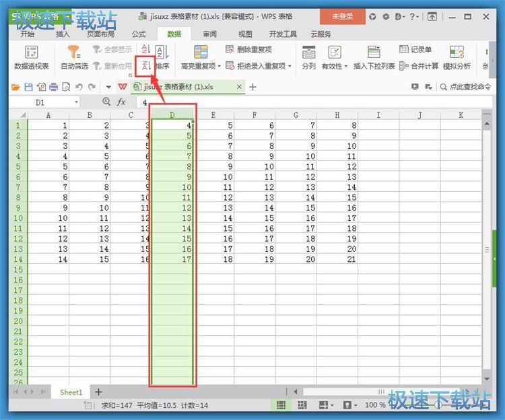The height and width of the screenshot is (420, 505).
Task: Toggle normal view in status bar
Action: pyautogui.click(x=281, y=405)
